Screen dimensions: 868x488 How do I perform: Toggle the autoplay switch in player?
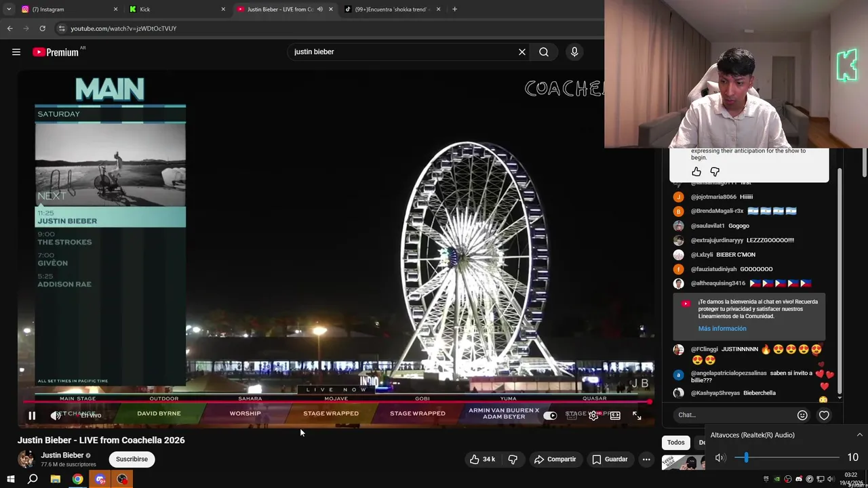pyautogui.click(x=550, y=415)
